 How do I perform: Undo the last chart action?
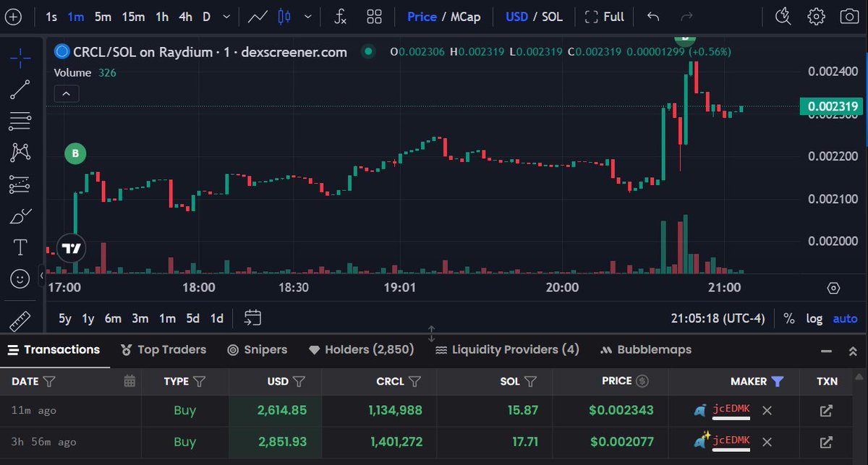pyautogui.click(x=653, y=17)
